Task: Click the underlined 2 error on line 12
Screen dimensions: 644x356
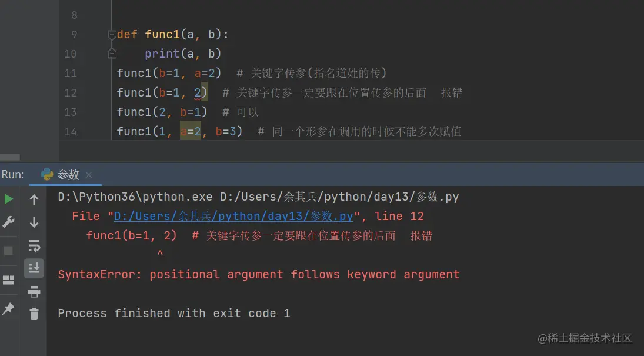Action: [198, 93]
